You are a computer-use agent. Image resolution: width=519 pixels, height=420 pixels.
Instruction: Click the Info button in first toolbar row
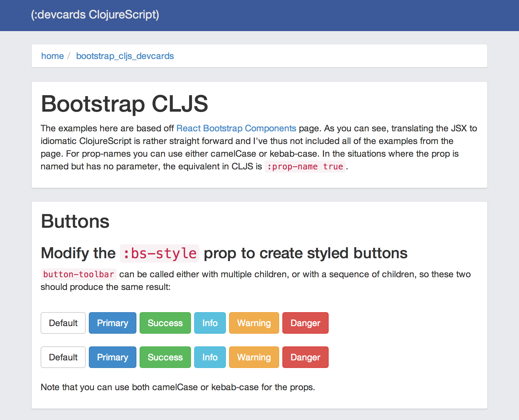click(x=210, y=323)
